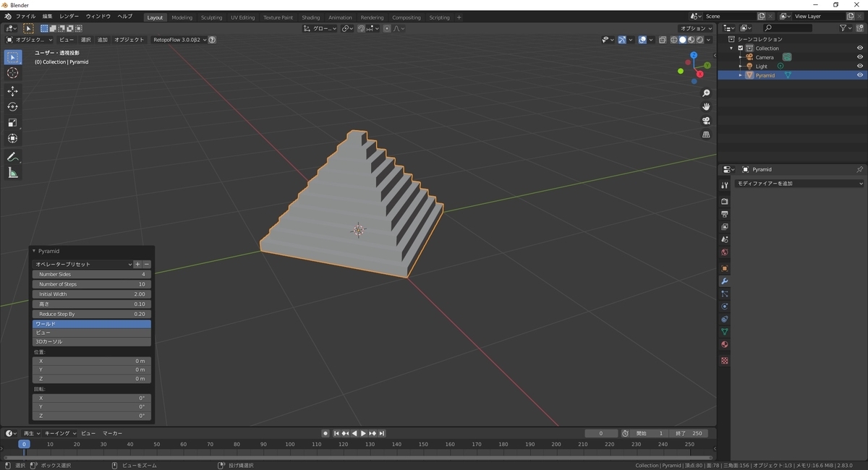Remove operator preset with minus button

pyautogui.click(x=147, y=265)
